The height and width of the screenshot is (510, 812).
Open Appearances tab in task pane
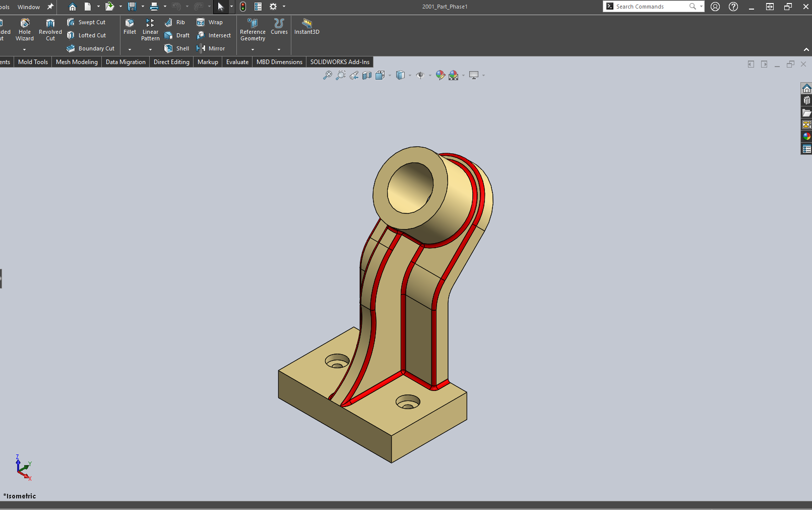[806, 137]
